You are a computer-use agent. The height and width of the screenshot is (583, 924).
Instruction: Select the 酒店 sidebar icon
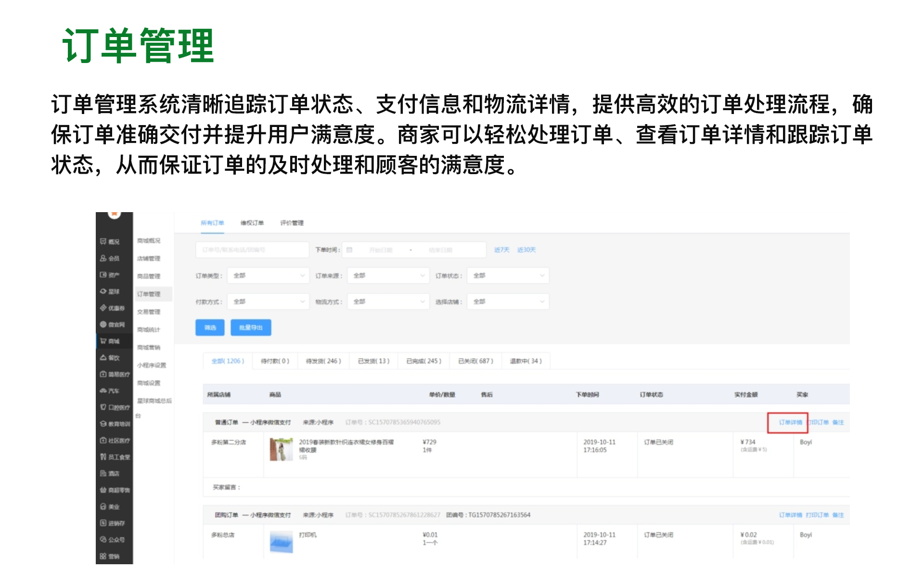tap(114, 474)
